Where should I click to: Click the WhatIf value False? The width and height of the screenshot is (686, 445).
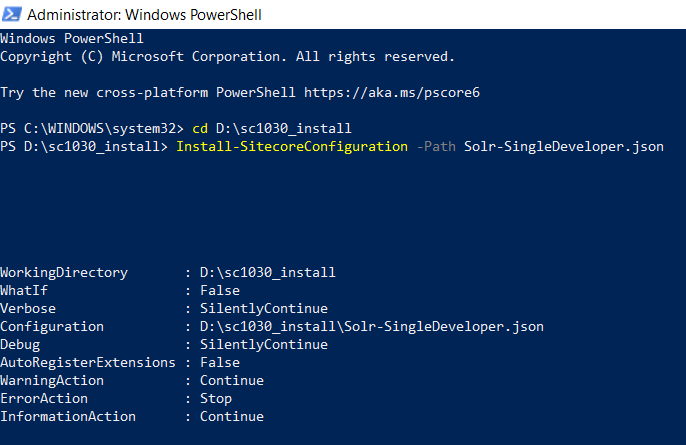pos(220,291)
